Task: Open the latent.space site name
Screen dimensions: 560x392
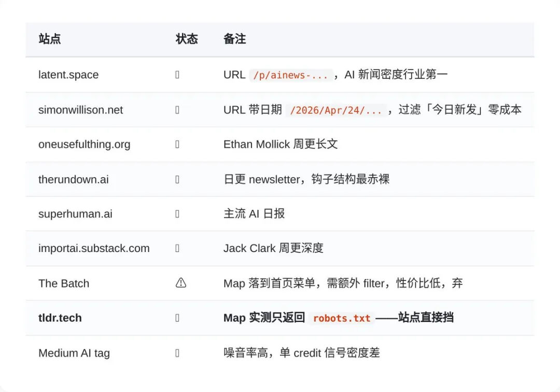Action: (68, 75)
